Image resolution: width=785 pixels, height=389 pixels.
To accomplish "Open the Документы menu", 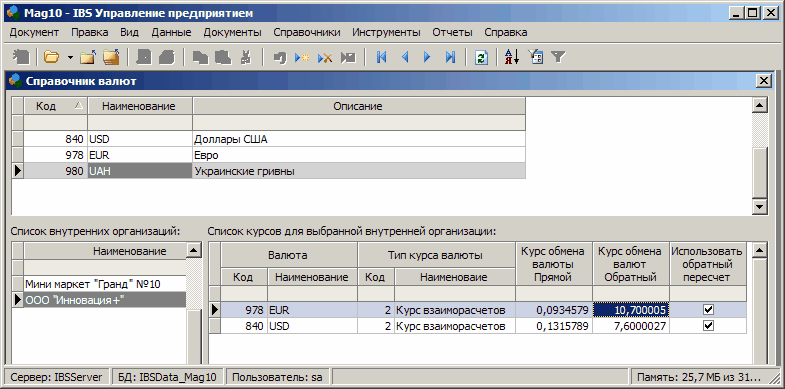I will 232,33.
